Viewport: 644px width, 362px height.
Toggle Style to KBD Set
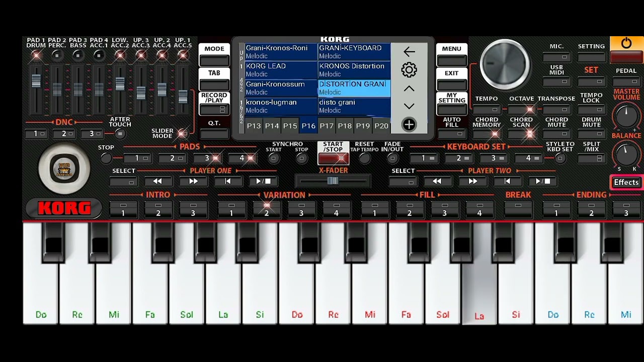click(560, 158)
